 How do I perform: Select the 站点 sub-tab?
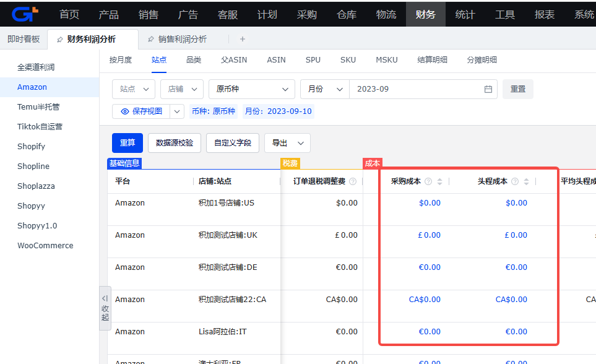pyautogui.click(x=159, y=59)
